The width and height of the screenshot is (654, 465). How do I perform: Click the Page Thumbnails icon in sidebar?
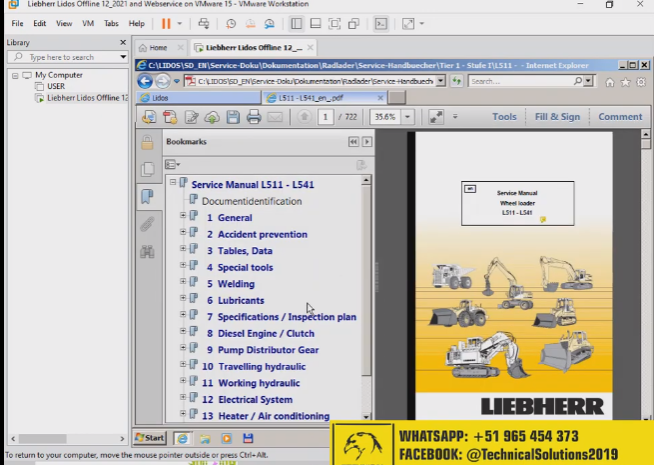click(x=147, y=169)
